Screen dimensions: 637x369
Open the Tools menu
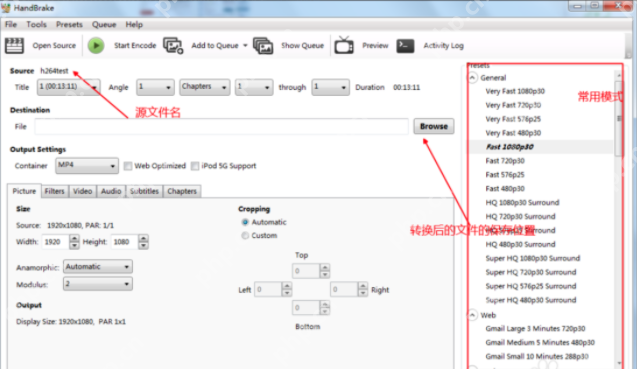point(37,24)
